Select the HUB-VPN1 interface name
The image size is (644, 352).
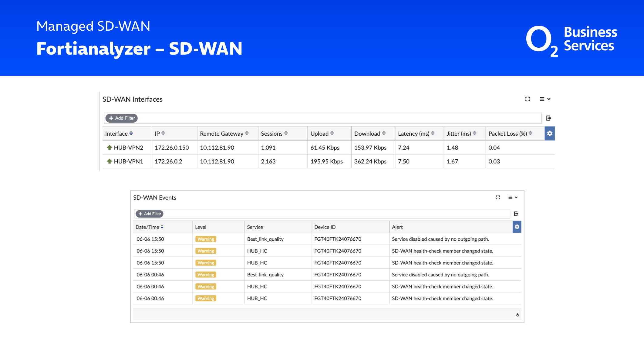coord(128,161)
